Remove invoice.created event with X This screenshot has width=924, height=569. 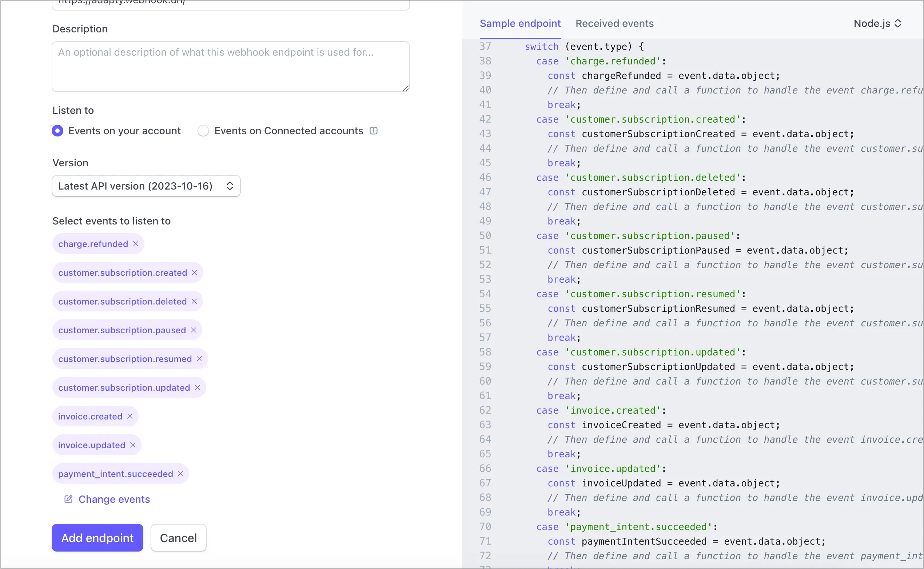coord(130,416)
